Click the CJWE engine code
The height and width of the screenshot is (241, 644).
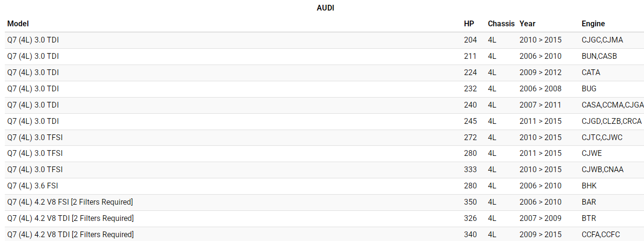592,153
